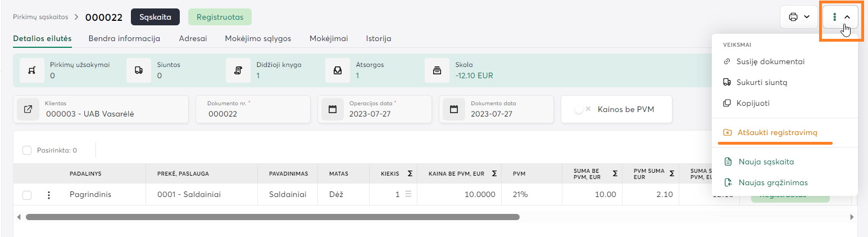Open the Operacijos data calendar icon
The height and width of the screenshot is (237, 868).
coord(332,109)
